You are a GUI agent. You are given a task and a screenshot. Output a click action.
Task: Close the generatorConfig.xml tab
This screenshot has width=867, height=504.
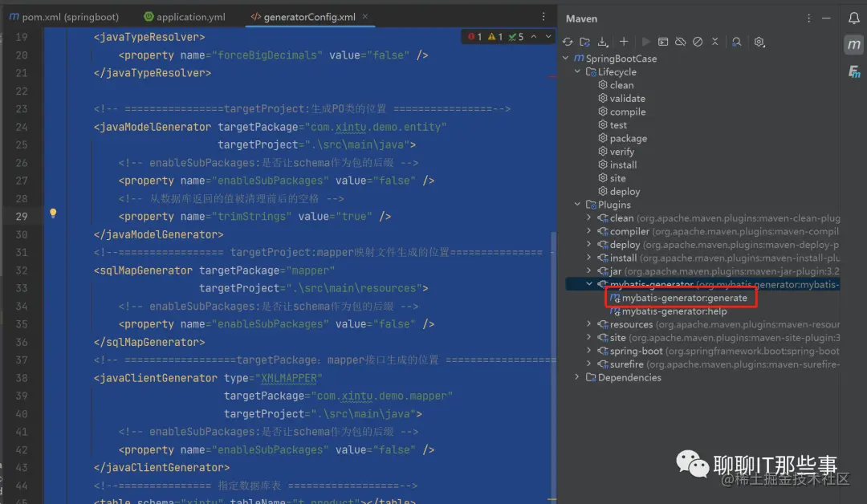click(x=365, y=17)
